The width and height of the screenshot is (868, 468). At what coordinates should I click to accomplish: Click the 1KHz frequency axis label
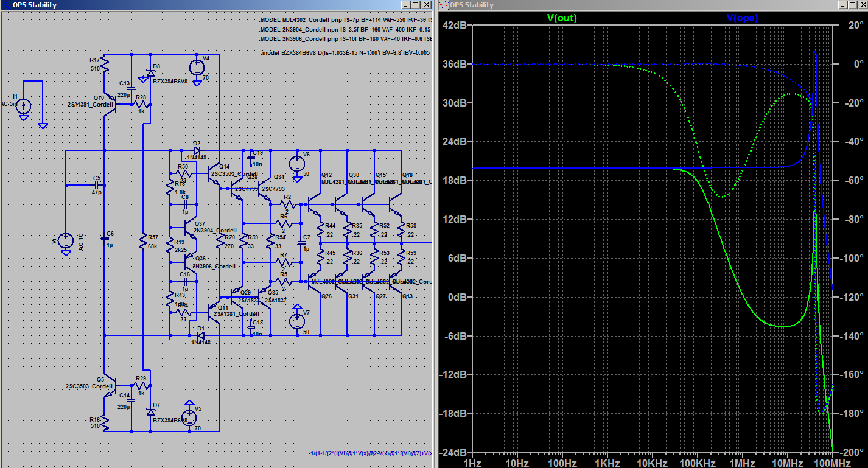pos(607,463)
